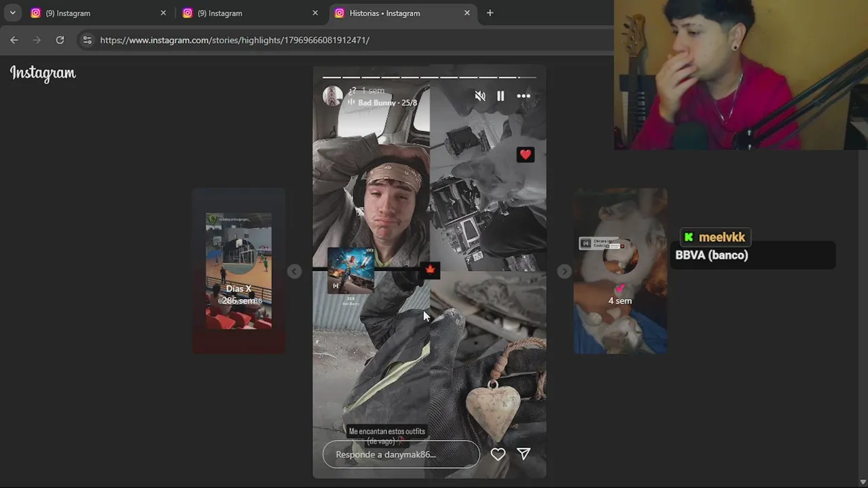868x488 pixels.
Task: Open the story three-dot options menu
Action: pos(524,96)
